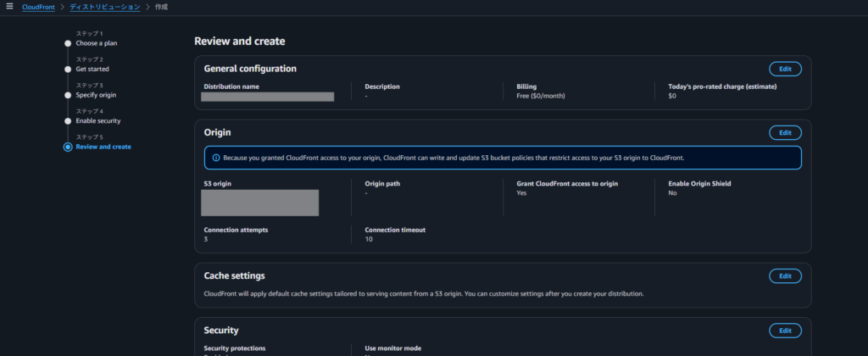This screenshot has width=868, height=356.
Task: Click the "Connection timeout" label
Action: (x=395, y=230)
